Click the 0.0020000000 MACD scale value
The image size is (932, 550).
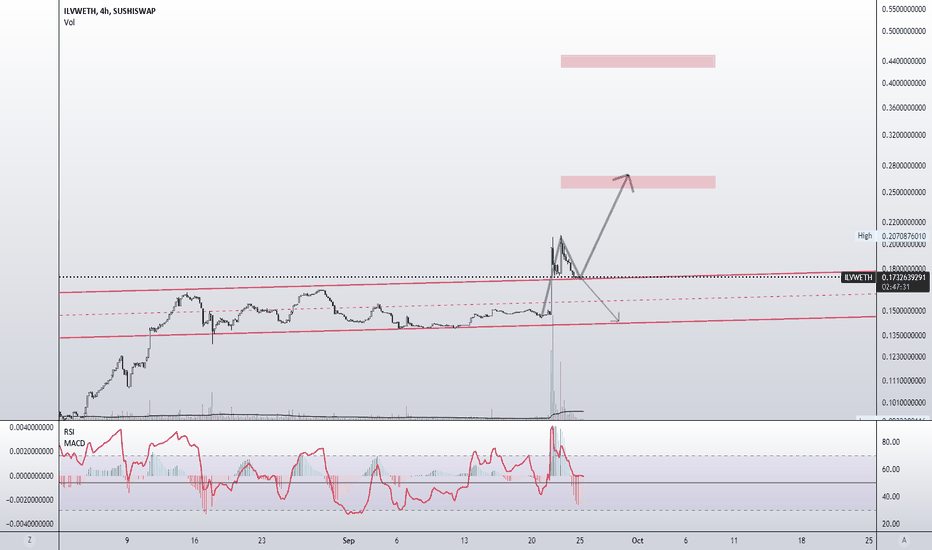[x=31, y=452]
